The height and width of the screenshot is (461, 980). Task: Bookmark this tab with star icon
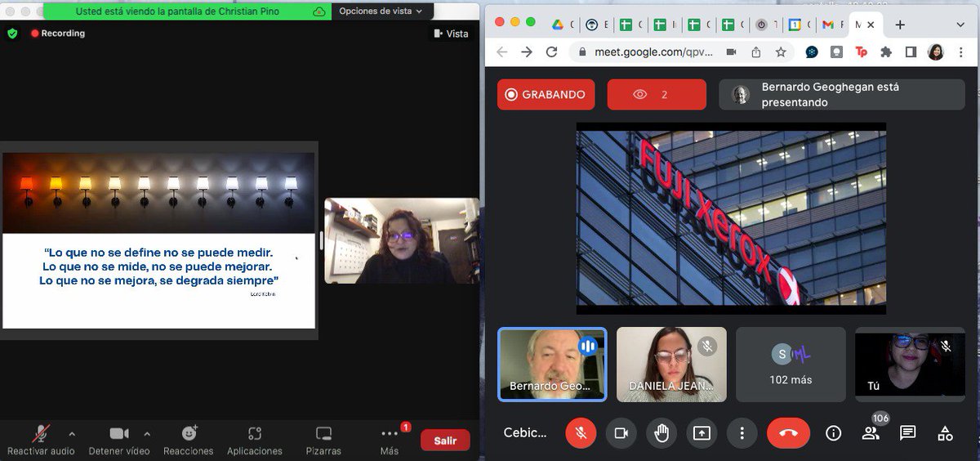click(781, 51)
